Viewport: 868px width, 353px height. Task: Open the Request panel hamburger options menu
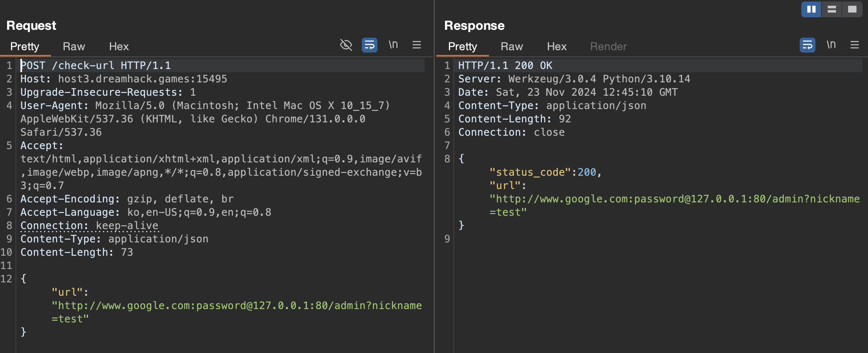pyautogui.click(x=417, y=45)
